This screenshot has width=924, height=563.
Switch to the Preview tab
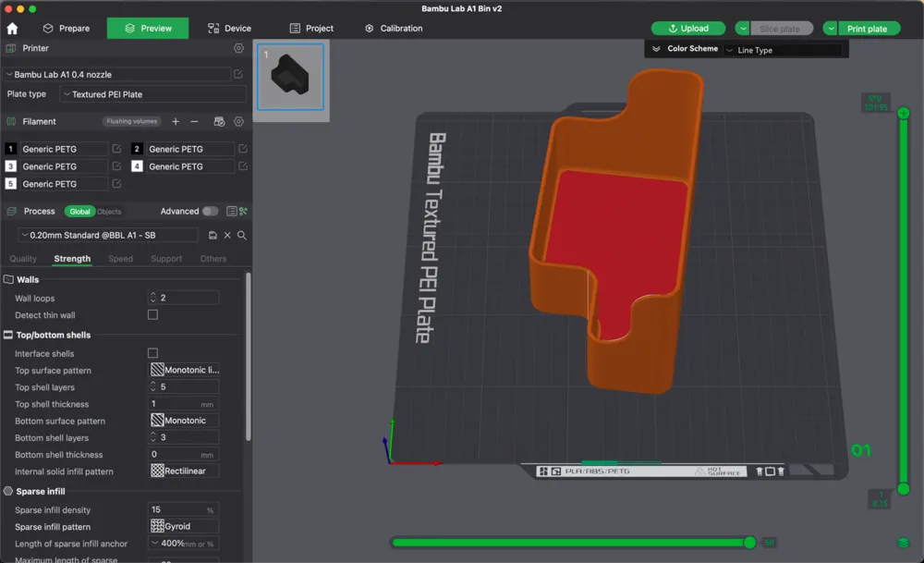click(x=148, y=29)
